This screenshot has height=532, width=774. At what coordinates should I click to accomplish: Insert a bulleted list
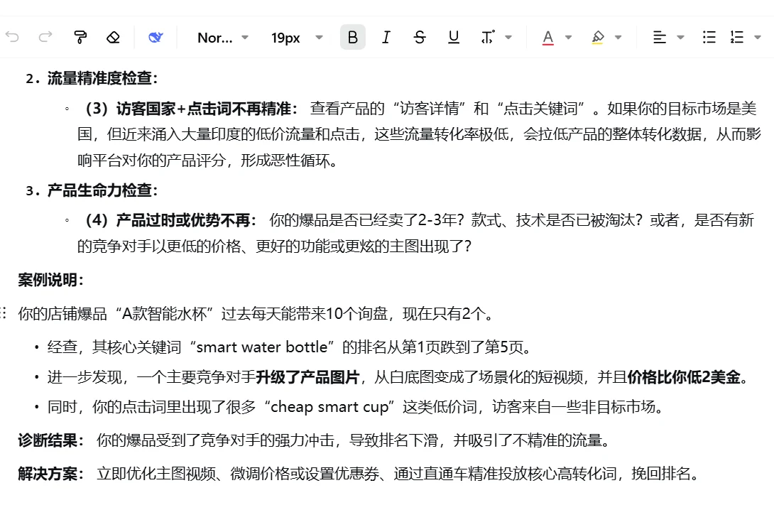[709, 37]
